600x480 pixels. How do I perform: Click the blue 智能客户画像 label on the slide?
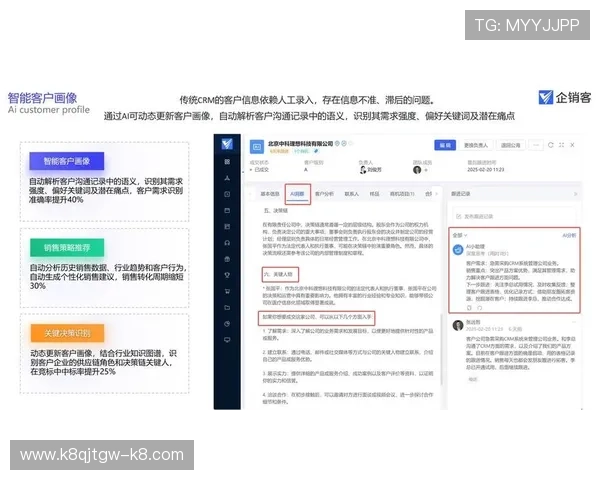pos(67,161)
